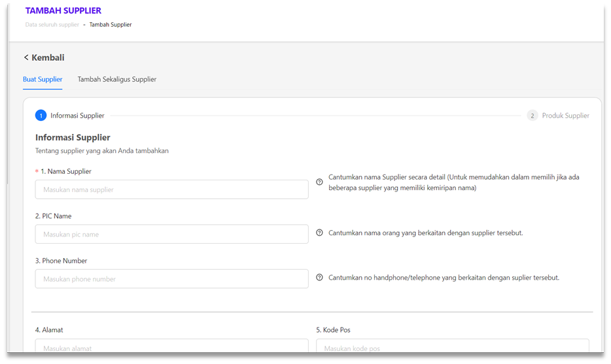
Task: Focus the Masukan nama supplier input
Action: tap(171, 190)
